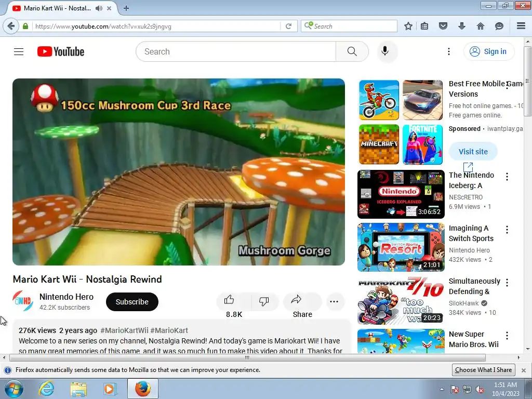Show hidden system tray icons
Screen dimensions: 532x399
(442, 389)
